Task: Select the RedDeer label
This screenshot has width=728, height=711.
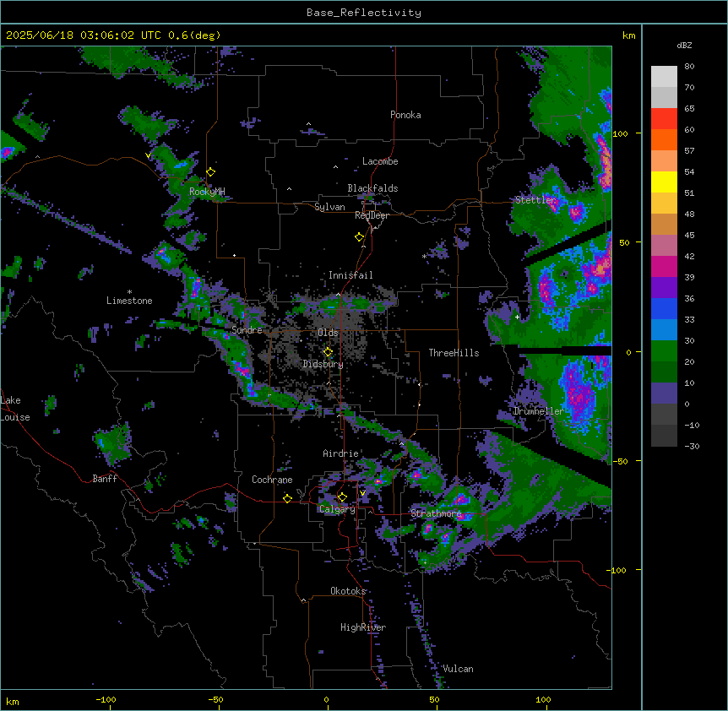Action: [x=372, y=216]
